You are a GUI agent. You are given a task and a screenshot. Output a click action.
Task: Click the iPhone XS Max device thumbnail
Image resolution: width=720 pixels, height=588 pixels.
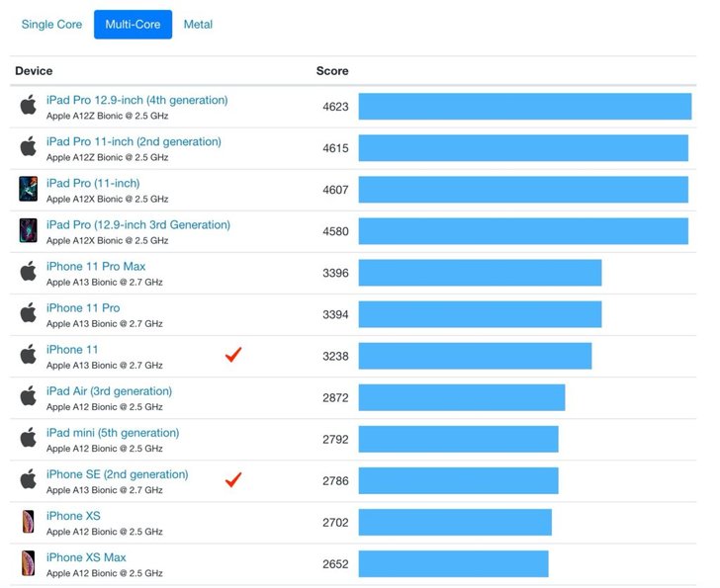tap(28, 563)
